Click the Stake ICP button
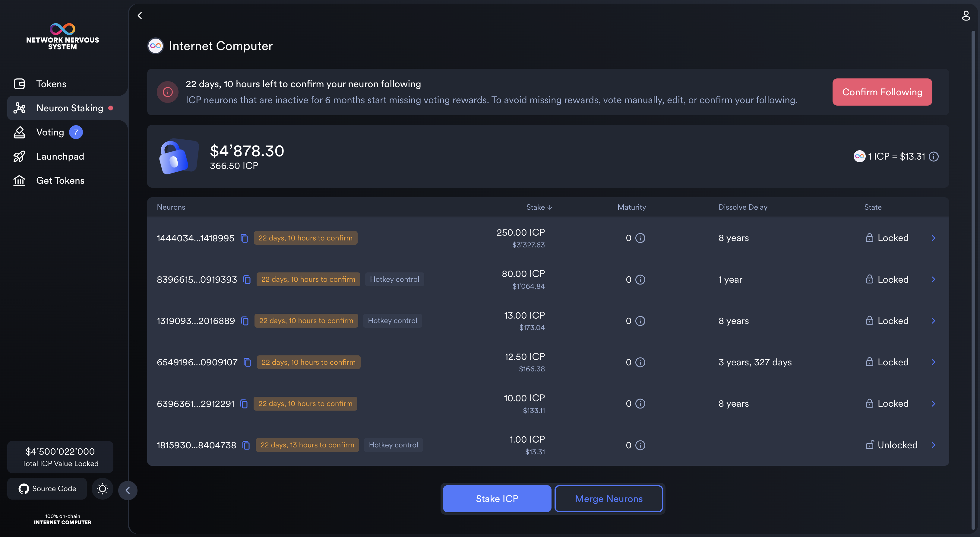 [497, 499]
